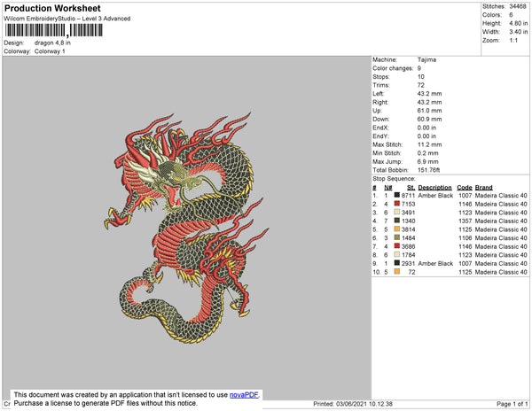Click the "Stop Sequence:" label
This screenshot has height=411, width=532.
click(394, 179)
